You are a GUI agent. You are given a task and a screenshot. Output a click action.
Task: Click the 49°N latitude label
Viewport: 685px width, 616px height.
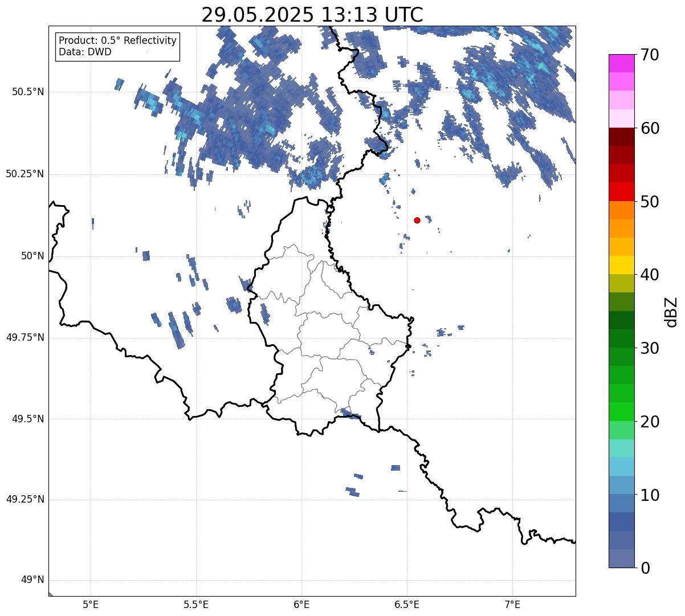(32, 580)
